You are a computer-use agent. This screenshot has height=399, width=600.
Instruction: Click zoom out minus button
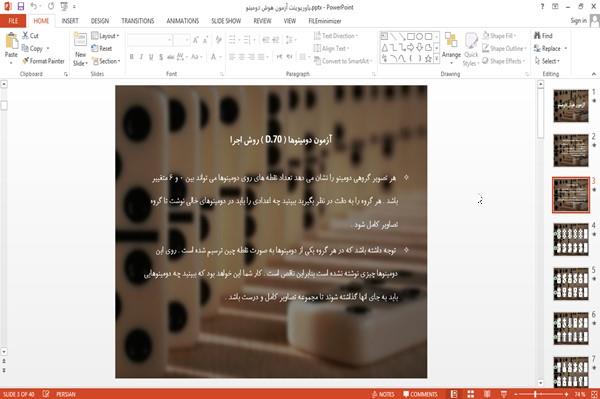516,394
